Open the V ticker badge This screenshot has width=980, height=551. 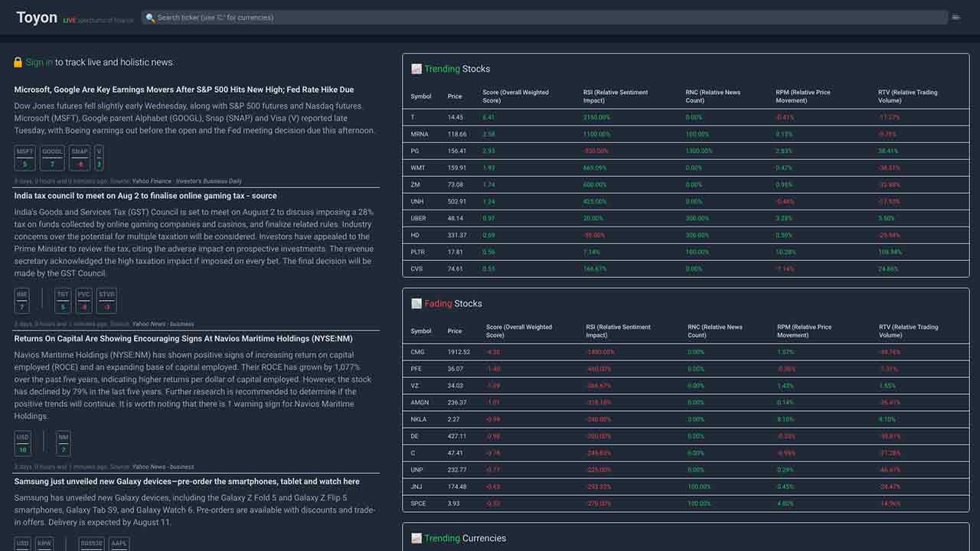[x=99, y=158]
